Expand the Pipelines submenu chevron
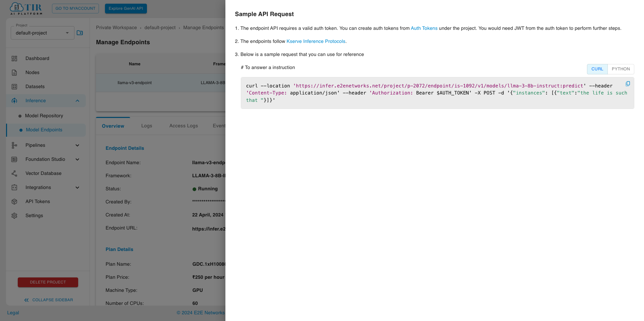644x321 pixels. tap(77, 145)
